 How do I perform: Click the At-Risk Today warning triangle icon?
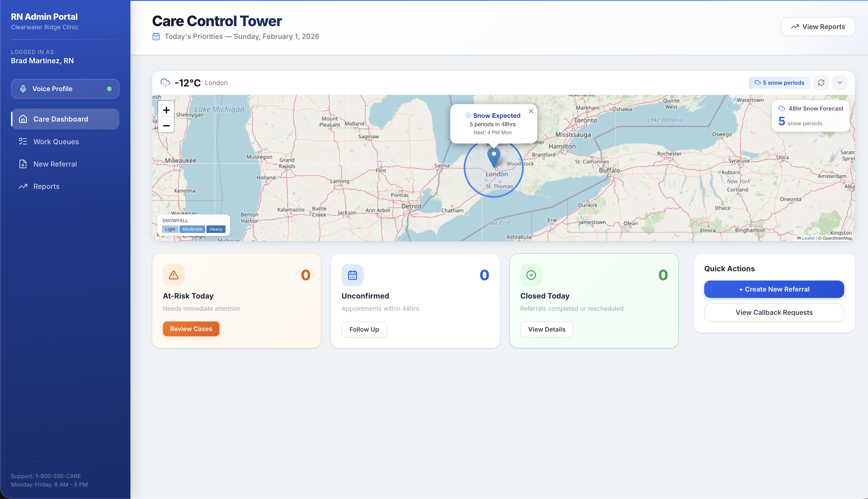click(x=174, y=275)
